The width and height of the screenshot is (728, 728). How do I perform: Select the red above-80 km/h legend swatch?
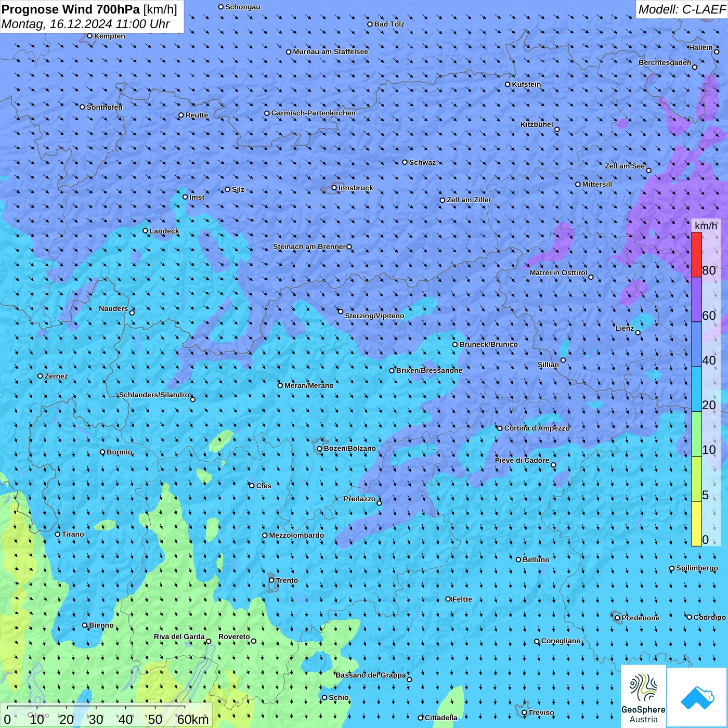(696, 255)
